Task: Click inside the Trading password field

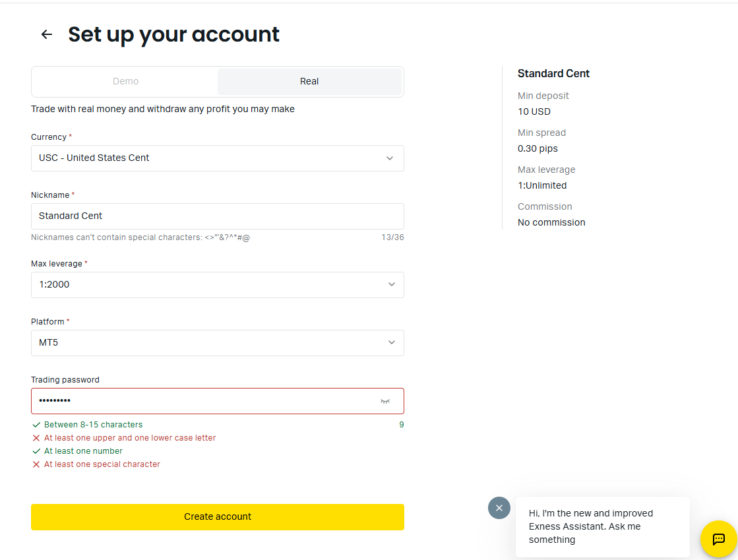Action: pyautogui.click(x=198, y=401)
